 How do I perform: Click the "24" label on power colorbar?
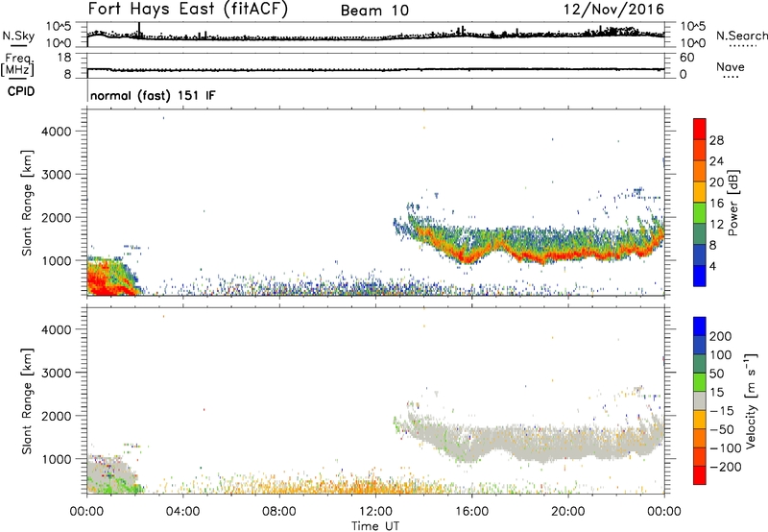pos(716,161)
